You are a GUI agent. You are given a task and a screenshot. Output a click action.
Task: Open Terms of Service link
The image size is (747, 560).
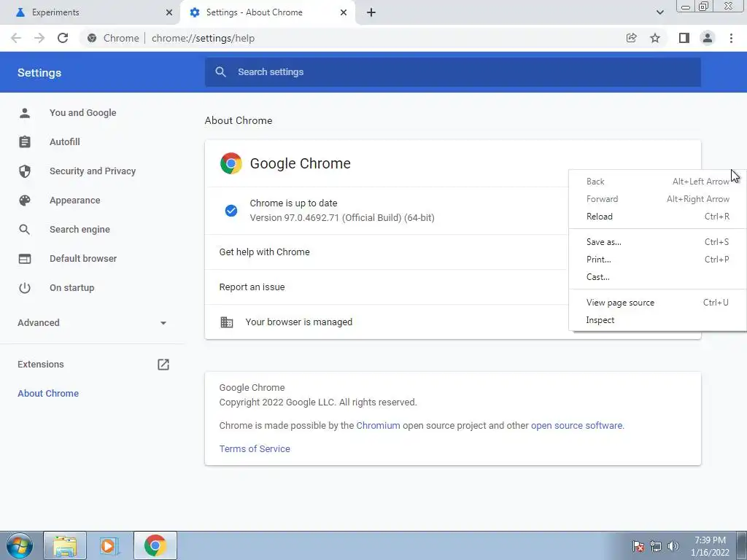click(255, 448)
